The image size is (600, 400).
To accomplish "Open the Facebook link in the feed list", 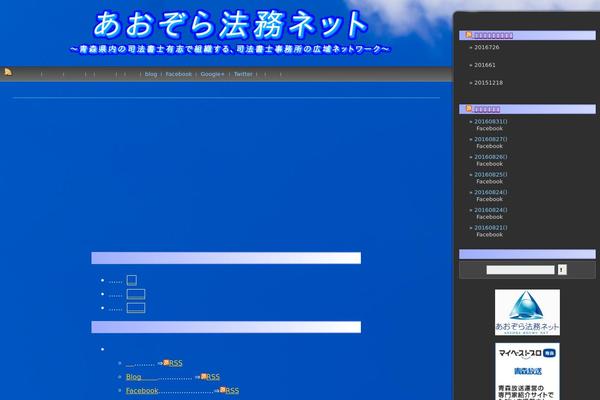I will click(142, 391).
